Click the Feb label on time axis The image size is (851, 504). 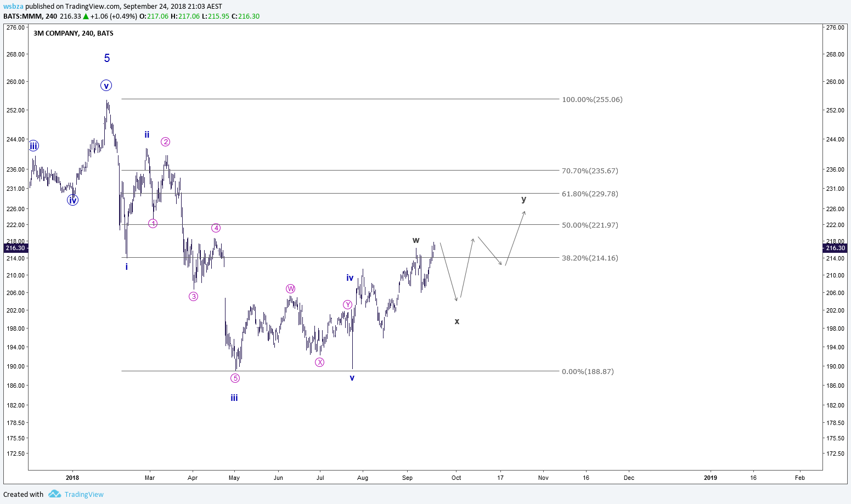pyautogui.click(x=800, y=478)
